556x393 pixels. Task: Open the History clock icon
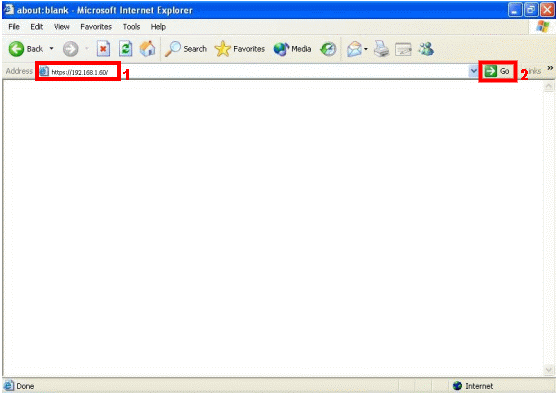click(x=328, y=49)
